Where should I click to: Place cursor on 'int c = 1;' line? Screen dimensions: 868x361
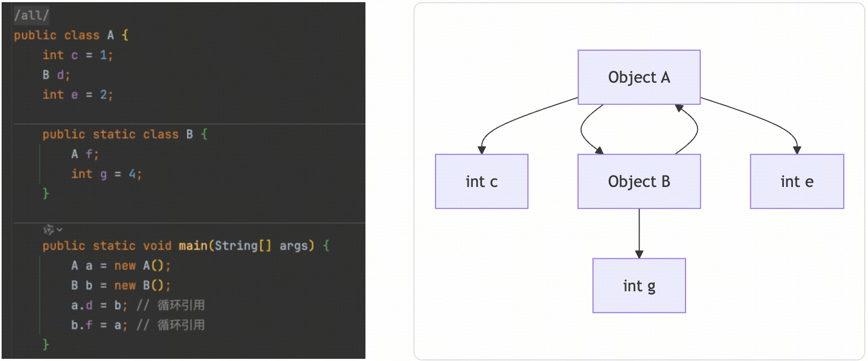pyautogui.click(x=78, y=55)
